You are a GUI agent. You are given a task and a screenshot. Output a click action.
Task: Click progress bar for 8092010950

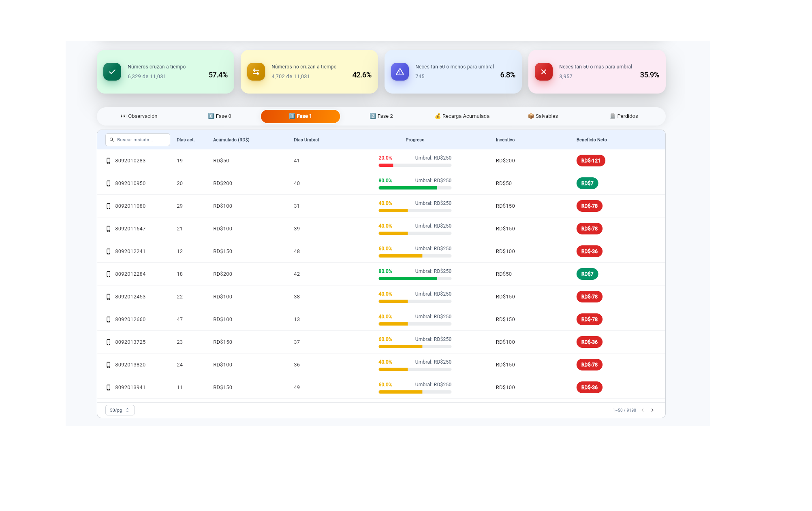(415, 188)
